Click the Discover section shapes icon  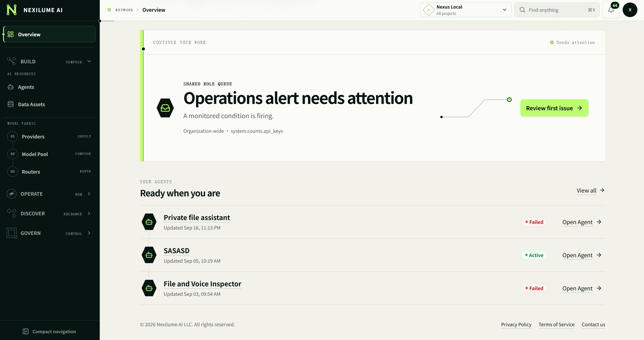click(x=11, y=214)
